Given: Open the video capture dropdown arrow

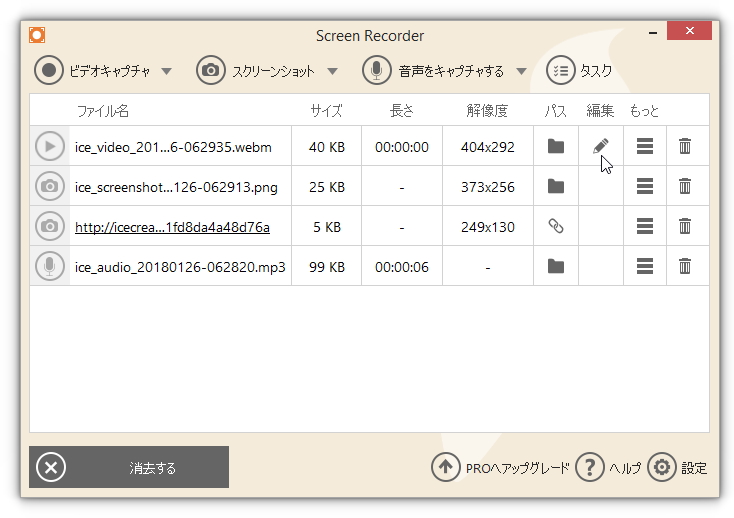Looking at the screenshot, I should tap(166, 71).
